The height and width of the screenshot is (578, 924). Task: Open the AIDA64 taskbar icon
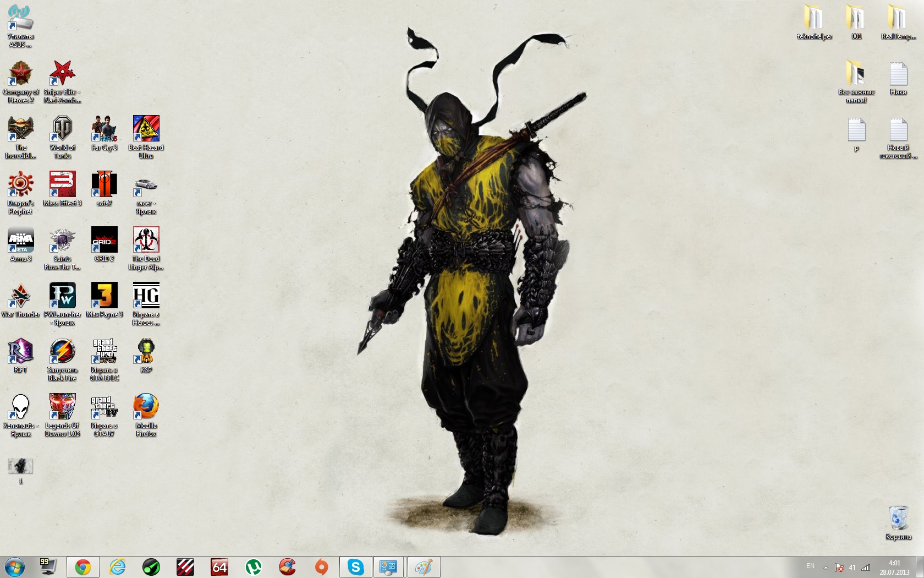(219, 567)
